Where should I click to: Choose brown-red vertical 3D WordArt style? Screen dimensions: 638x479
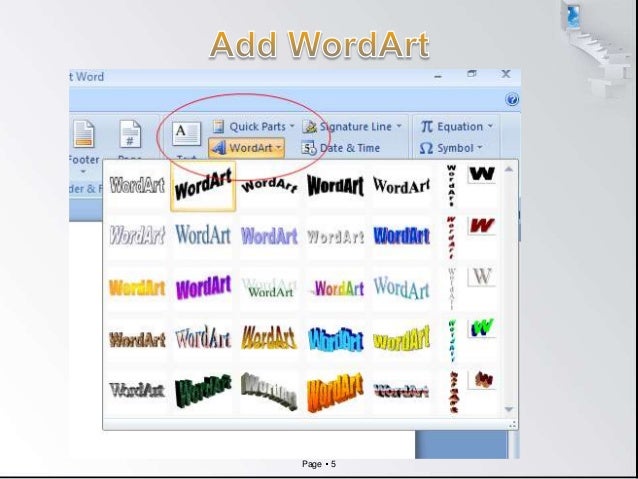pos(452,392)
